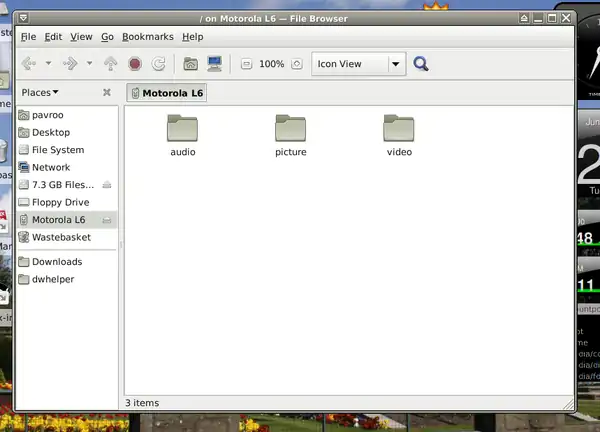Go to Home folder via toolbar icon

pyautogui.click(x=191, y=64)
